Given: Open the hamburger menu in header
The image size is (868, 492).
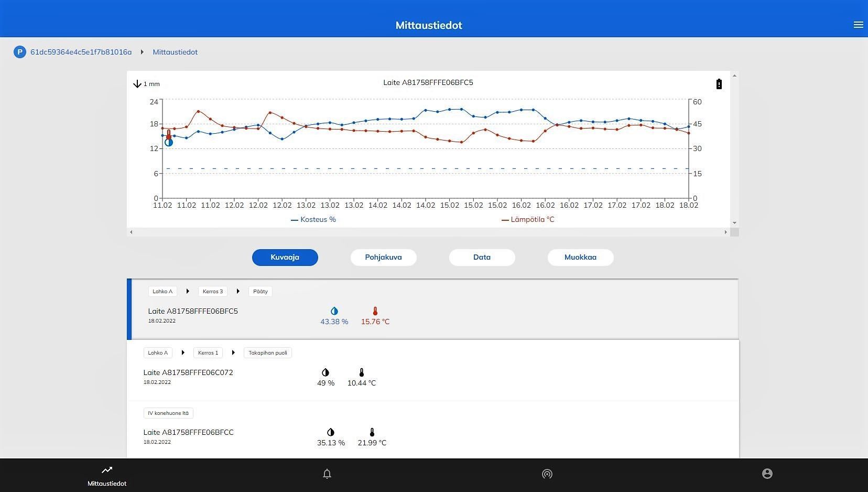Looking at the screenshot, I should 858,25.
